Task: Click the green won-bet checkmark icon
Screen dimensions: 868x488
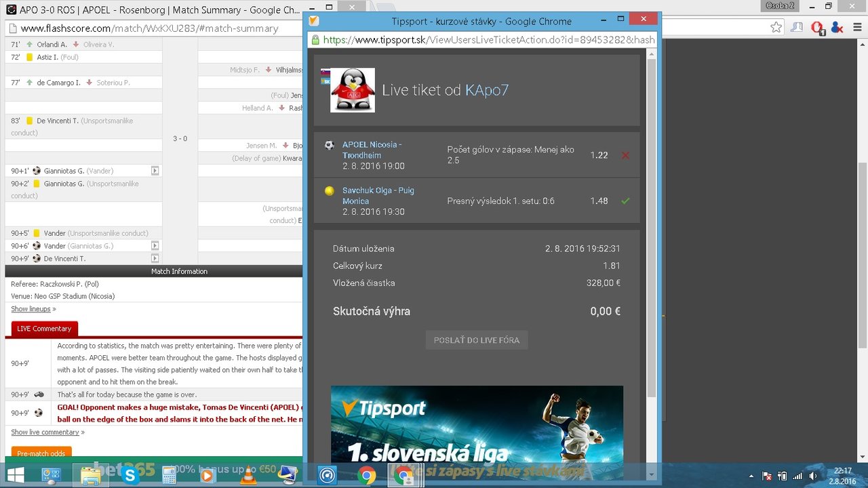Action: coord(625,201)
